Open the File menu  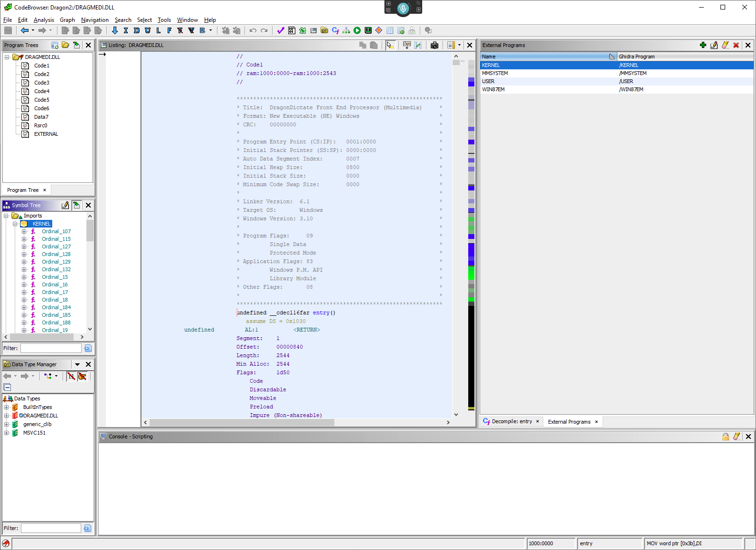[x=8, y=20]
